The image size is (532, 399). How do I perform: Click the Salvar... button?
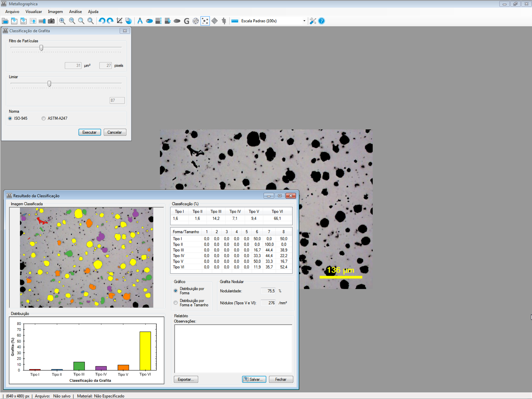coord(254,380)
